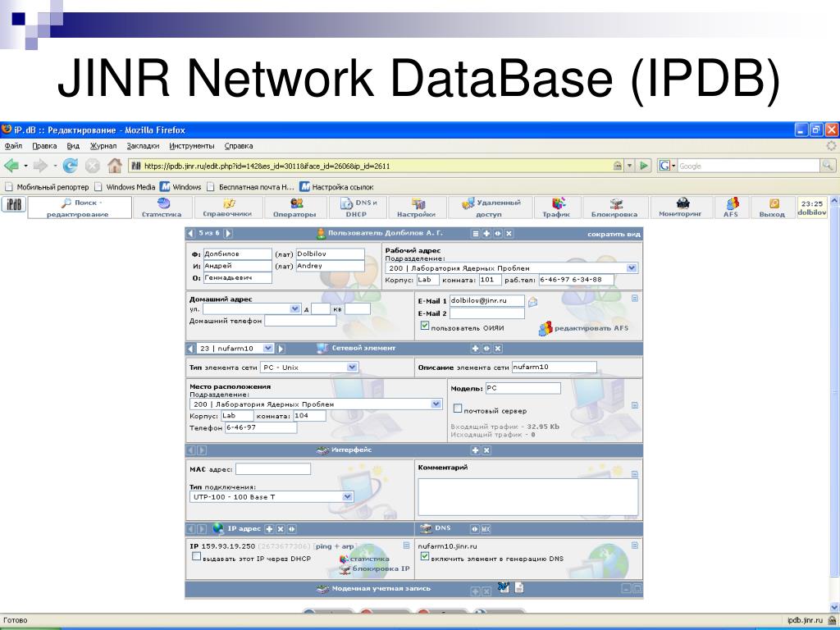The width and height of the screenshot is (840, 630).
Task: Click сократить вид link
Action: (614, 234)
